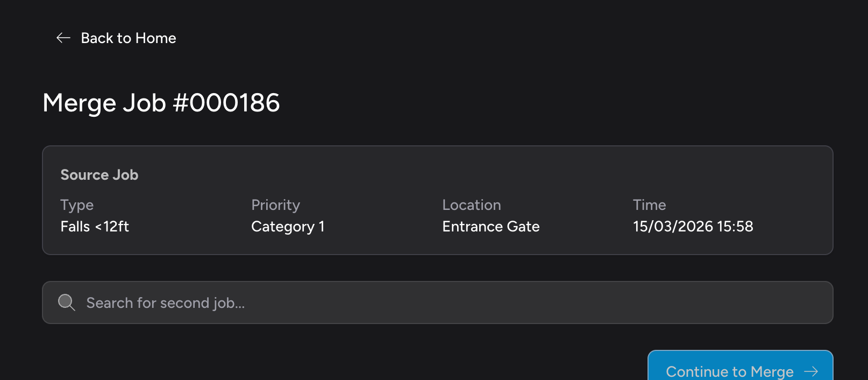Click the Time field label
This screenshot has height=380, width=868.
(649, 205)
